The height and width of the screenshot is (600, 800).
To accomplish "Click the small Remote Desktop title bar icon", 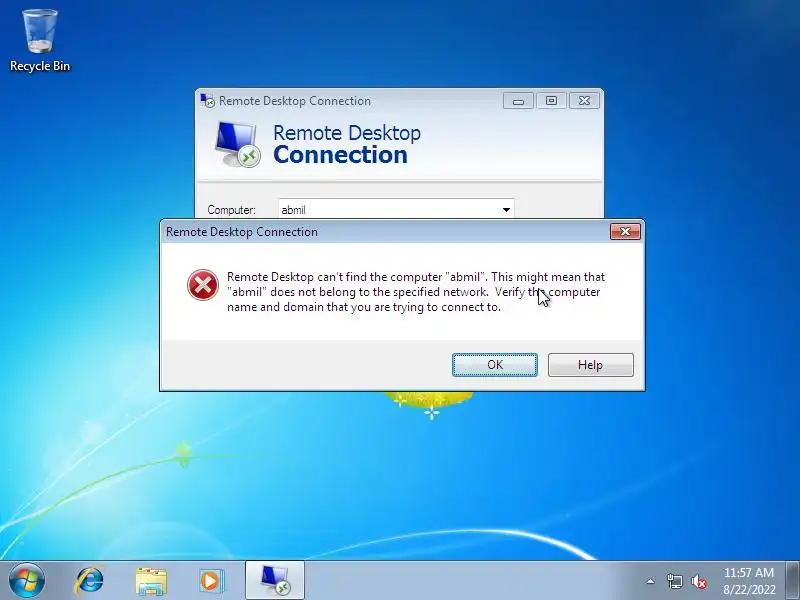I will pos(208,101).
